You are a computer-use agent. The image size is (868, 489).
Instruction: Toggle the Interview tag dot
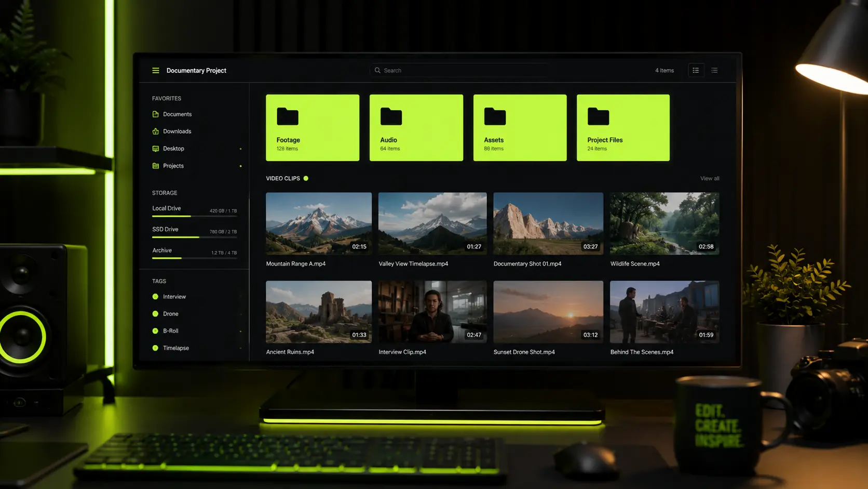pos(155,296)
